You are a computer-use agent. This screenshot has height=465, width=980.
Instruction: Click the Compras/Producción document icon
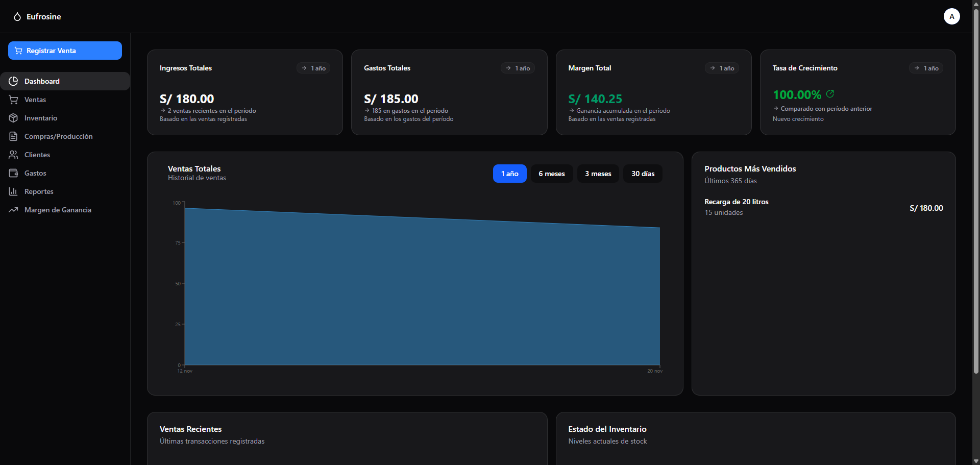[x=13, y=136]
